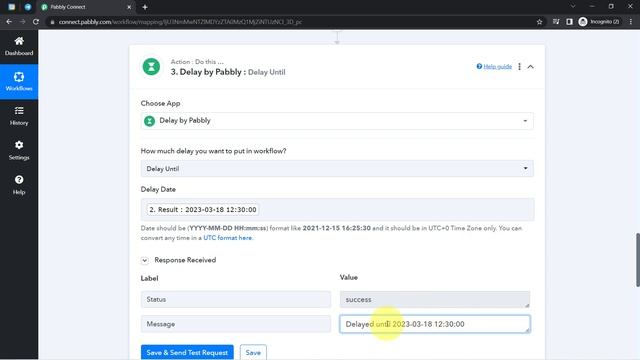Image resolution: width=640 pixels, height=360 pixels.
Task: Toggle the browser side panel icon
Action: click(x=569, y=22)
